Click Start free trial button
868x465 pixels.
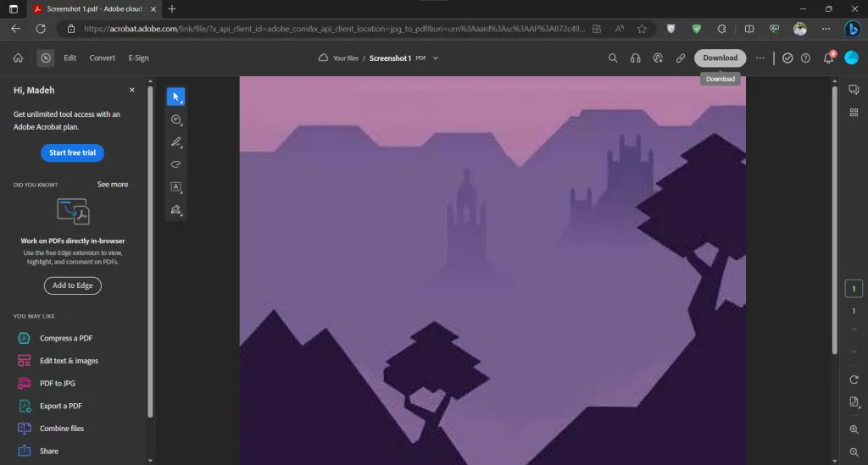(x=73, y=152)
